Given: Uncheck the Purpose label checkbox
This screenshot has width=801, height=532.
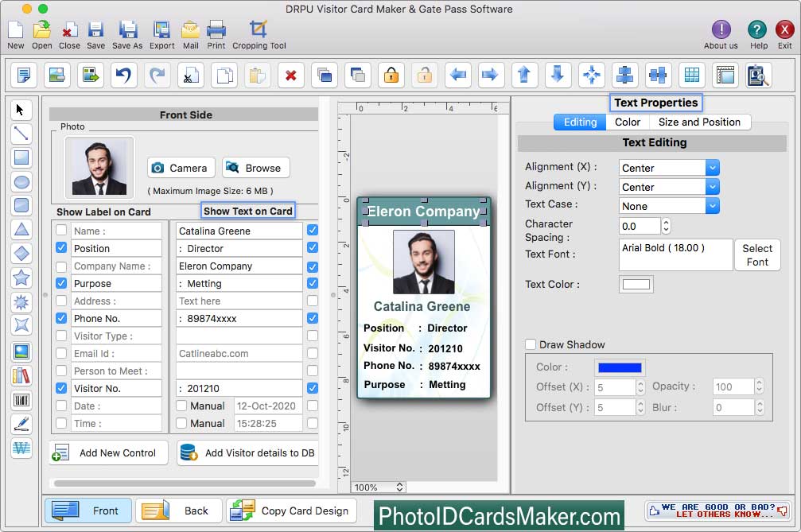Looking at the screenshot, I should coord(60,283).
